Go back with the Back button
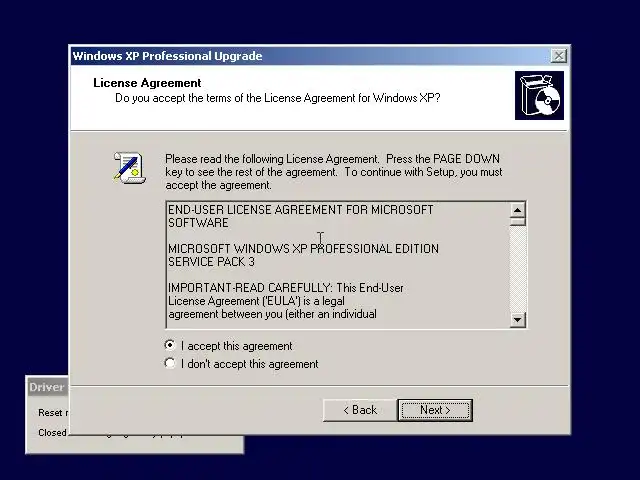 coord(360,410)
